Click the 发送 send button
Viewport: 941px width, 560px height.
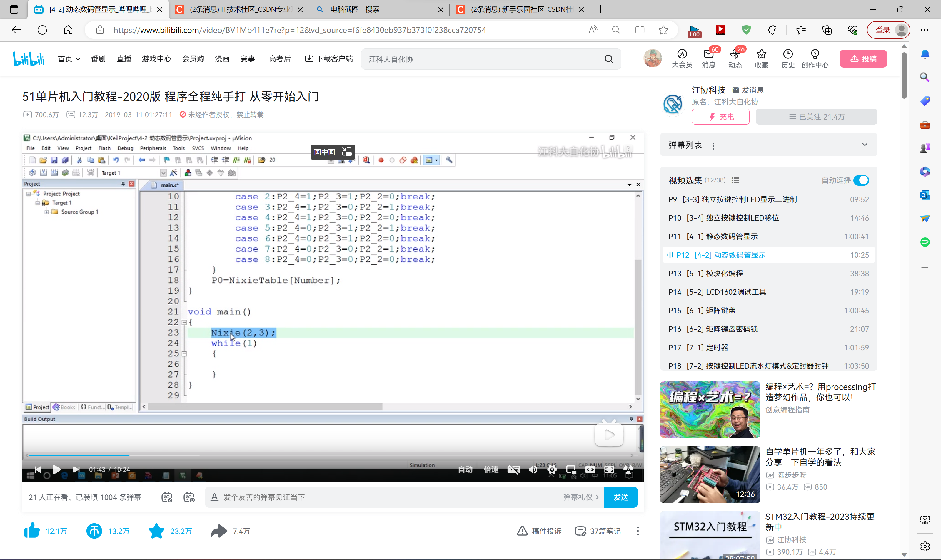[x=620, y=497]
